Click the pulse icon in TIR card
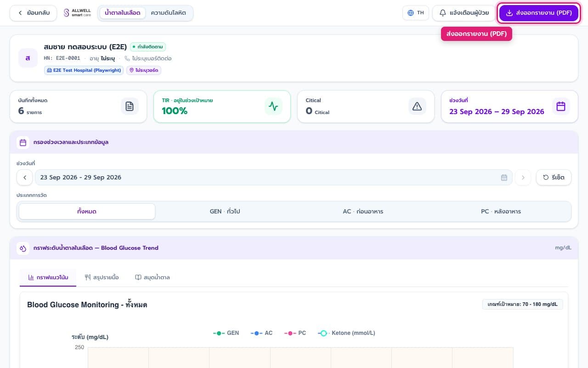This screenshot has width=588, height=368. pos(273,106)
